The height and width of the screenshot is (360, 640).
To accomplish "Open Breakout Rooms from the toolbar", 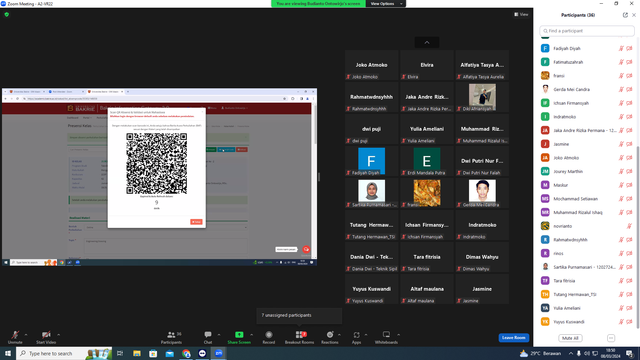I will [300, 337].
